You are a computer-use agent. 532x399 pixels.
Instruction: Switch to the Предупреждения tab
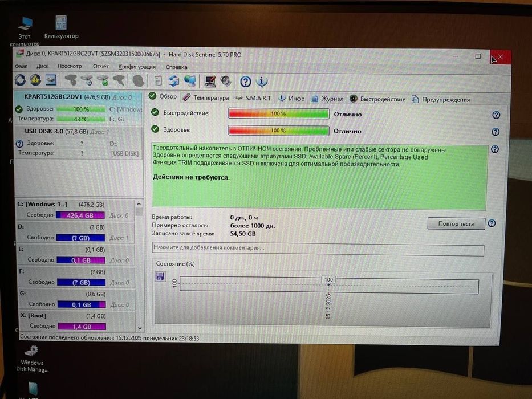[441, 99]
